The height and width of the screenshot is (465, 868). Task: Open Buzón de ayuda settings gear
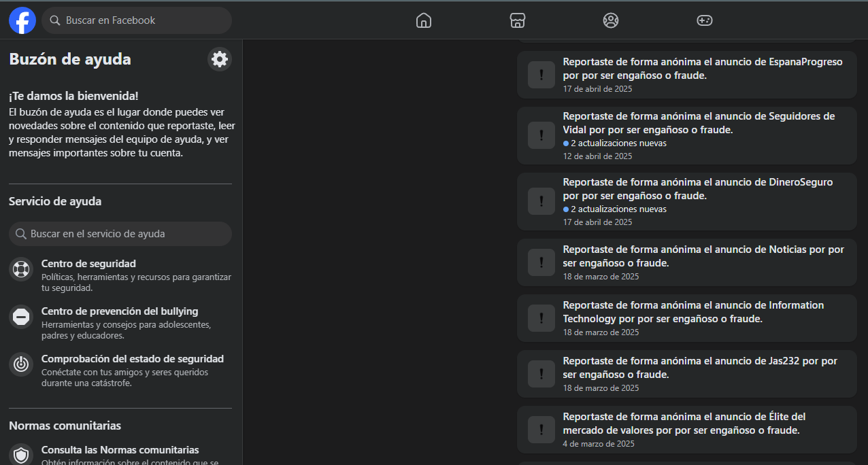pyautogui.click(x=220, y=59)
